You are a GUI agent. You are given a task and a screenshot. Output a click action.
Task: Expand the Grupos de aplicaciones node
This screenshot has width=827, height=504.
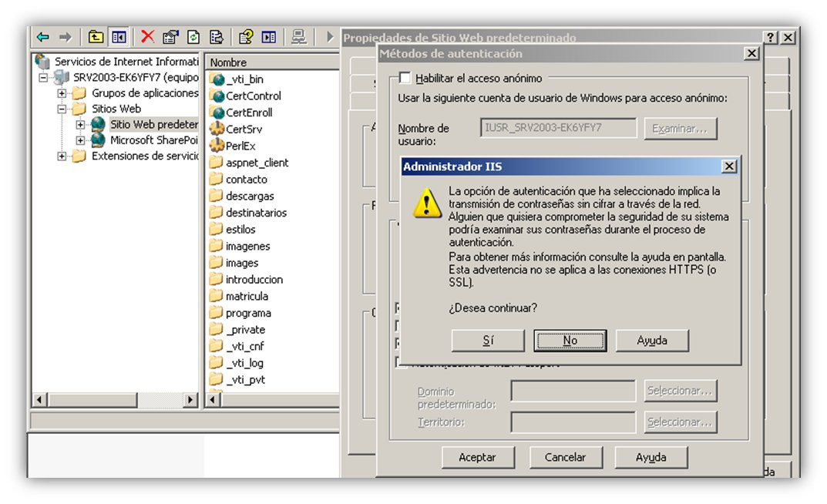[62, 93]
